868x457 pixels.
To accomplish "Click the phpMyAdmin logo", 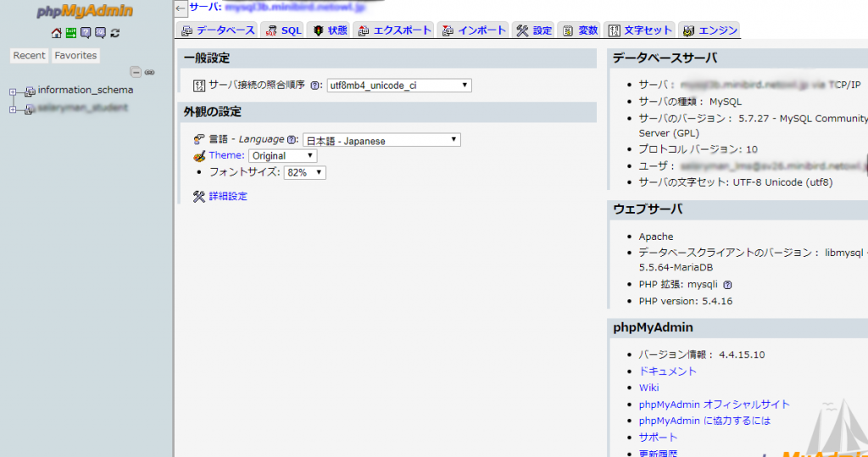I will [x=85, y=11].
